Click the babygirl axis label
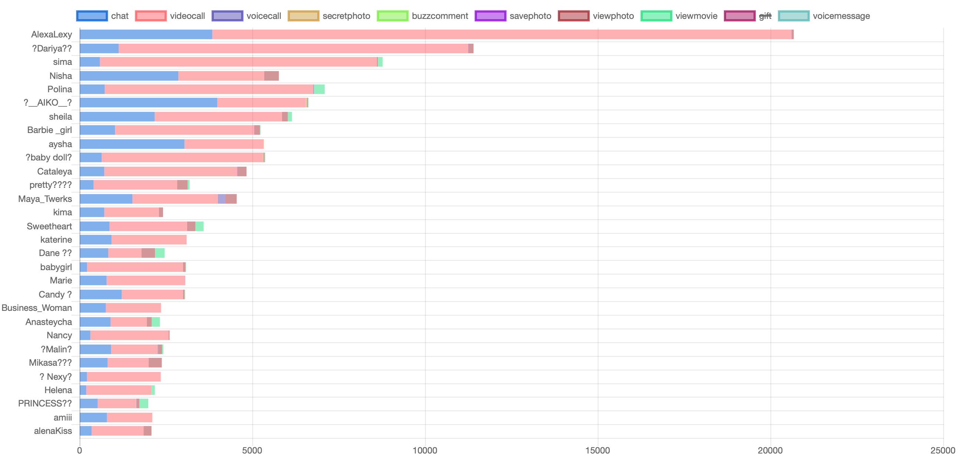980x465 pixels. [56, 267]
